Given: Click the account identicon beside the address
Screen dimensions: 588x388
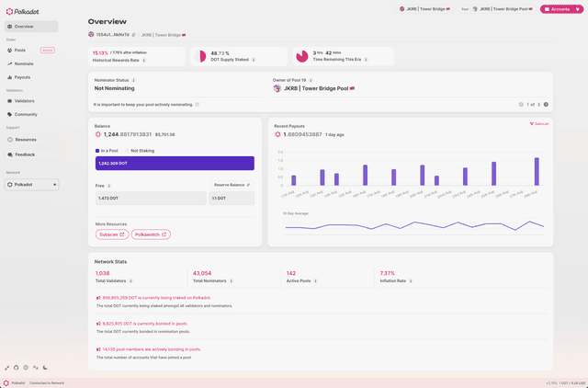Looking at the screenshot, I should click(x=91, y=35).
